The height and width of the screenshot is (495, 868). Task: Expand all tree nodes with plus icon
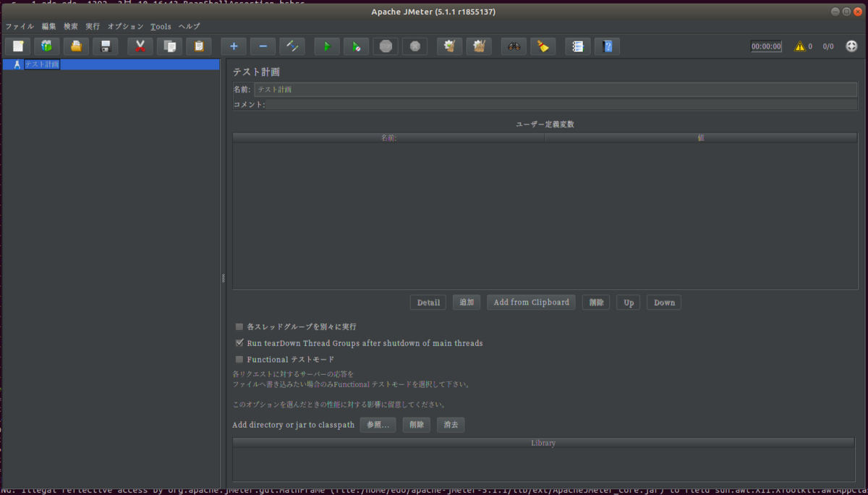point(233,46)
